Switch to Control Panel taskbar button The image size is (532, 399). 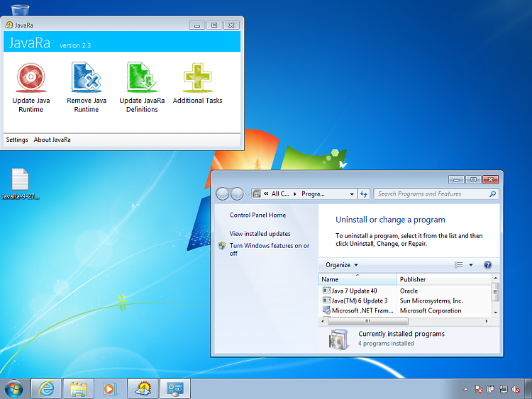tap(175, 388)
